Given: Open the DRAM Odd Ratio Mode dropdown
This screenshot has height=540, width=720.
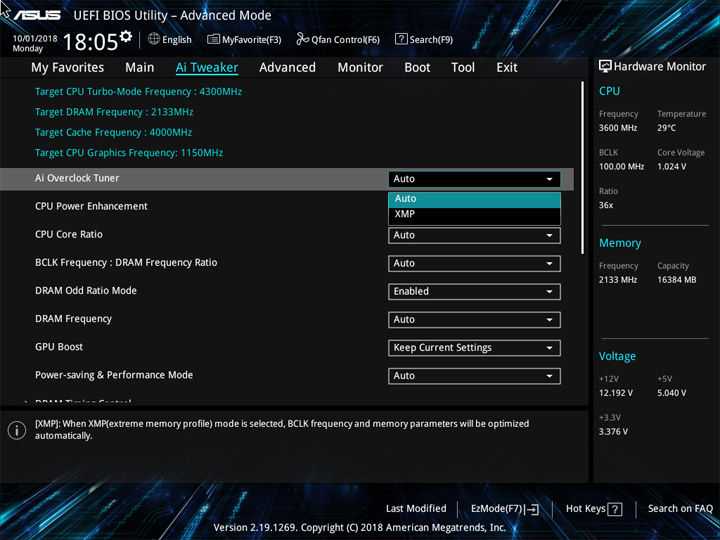Looking at the screenshot, I should (474, 292).
